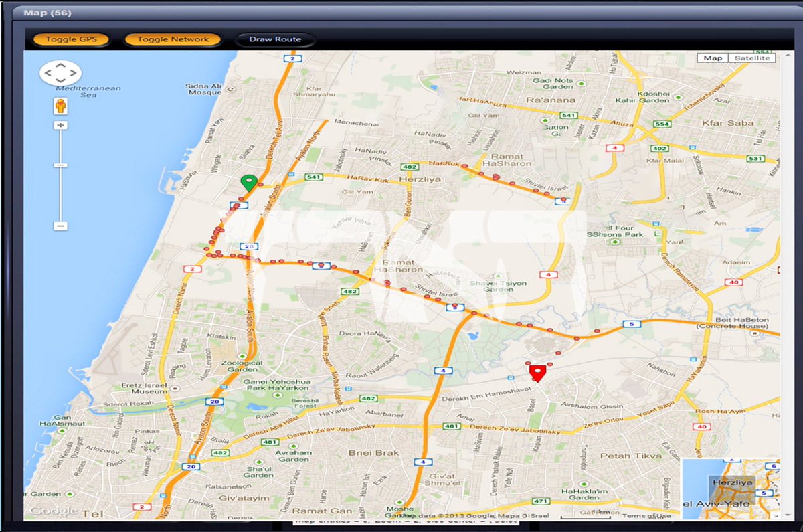This screenshot has height=532, width=803.
Task: Click the Avraham Garden label
Action: pos(294,456)
